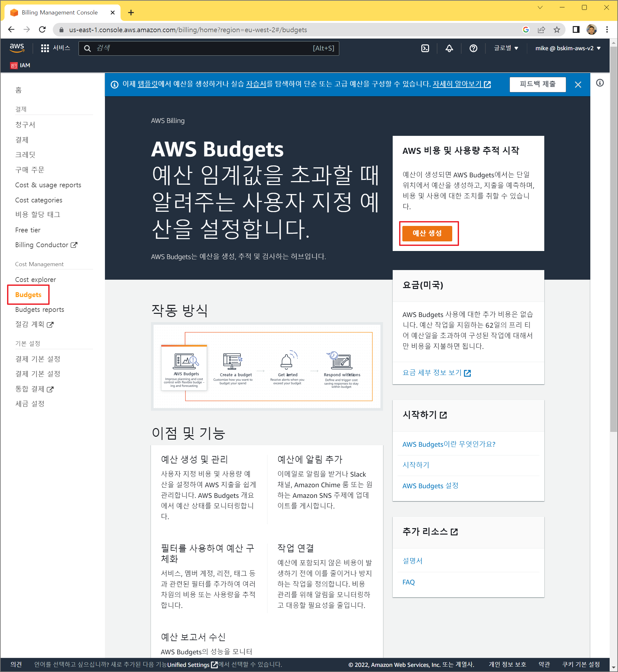Open Google translate icon in address bar
The image size is (618, 672).
point(526,30)
